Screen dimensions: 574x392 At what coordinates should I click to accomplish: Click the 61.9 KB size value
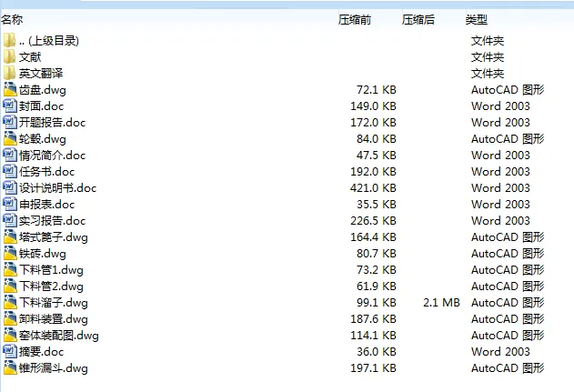[x=377, y=286]
